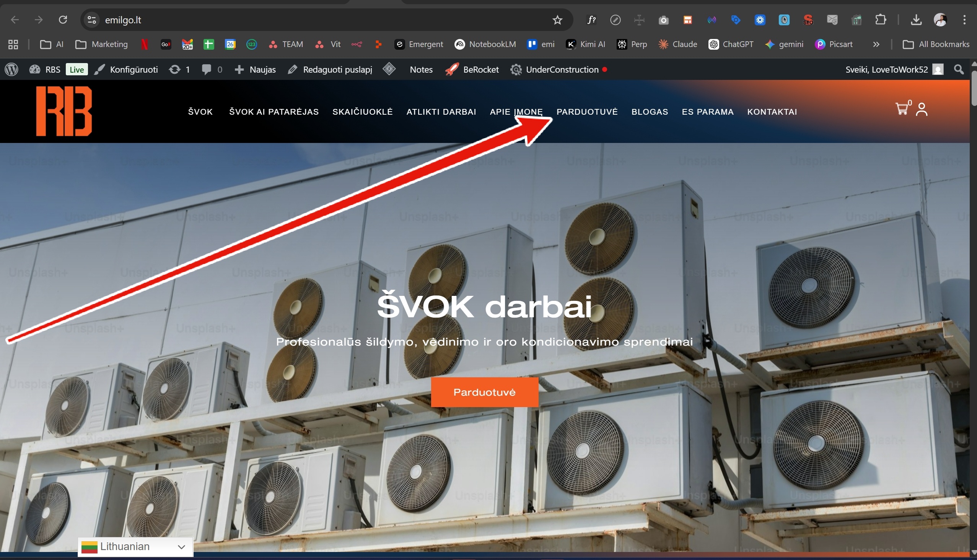Open the Chrome extensions puzzle icon

(881, 19)
